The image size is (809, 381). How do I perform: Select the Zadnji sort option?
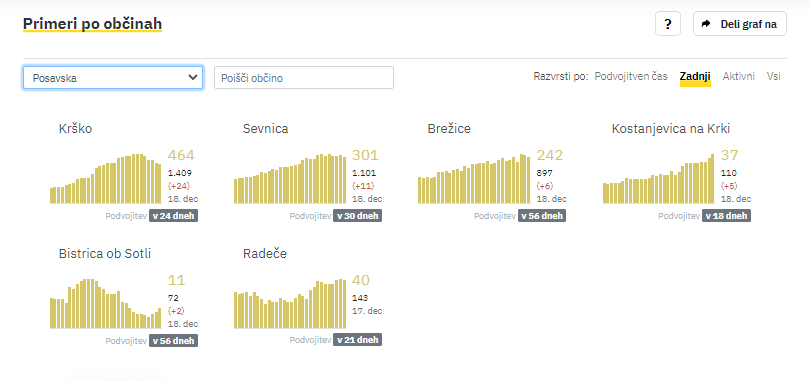[x=695, y=76]
